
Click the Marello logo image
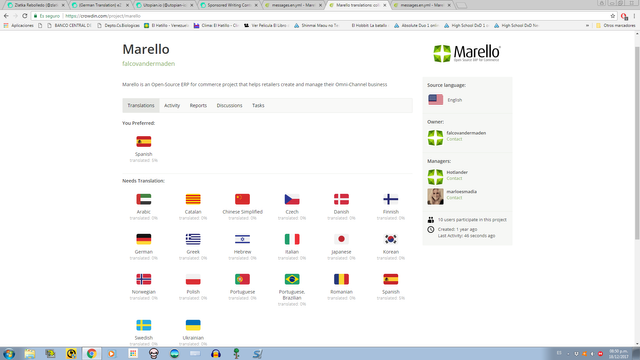coord(467,53)
